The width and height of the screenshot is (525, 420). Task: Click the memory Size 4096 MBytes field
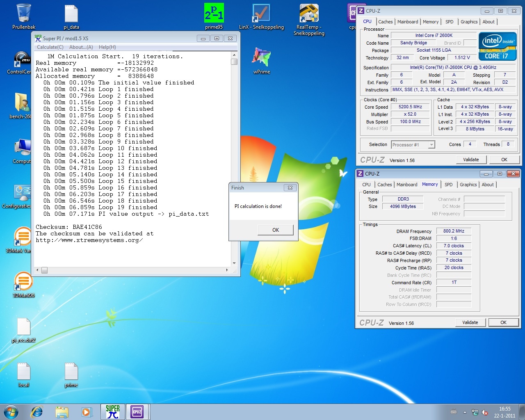pyautogui.click(x=403, y=206)
